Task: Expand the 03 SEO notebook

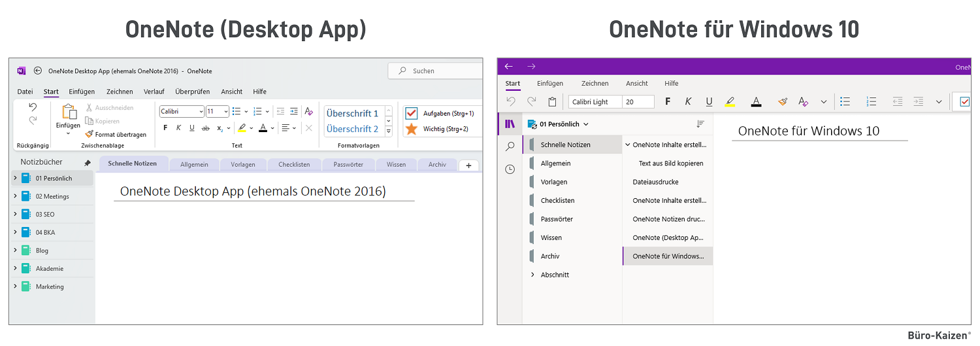Action: click(x=16, y=214)
